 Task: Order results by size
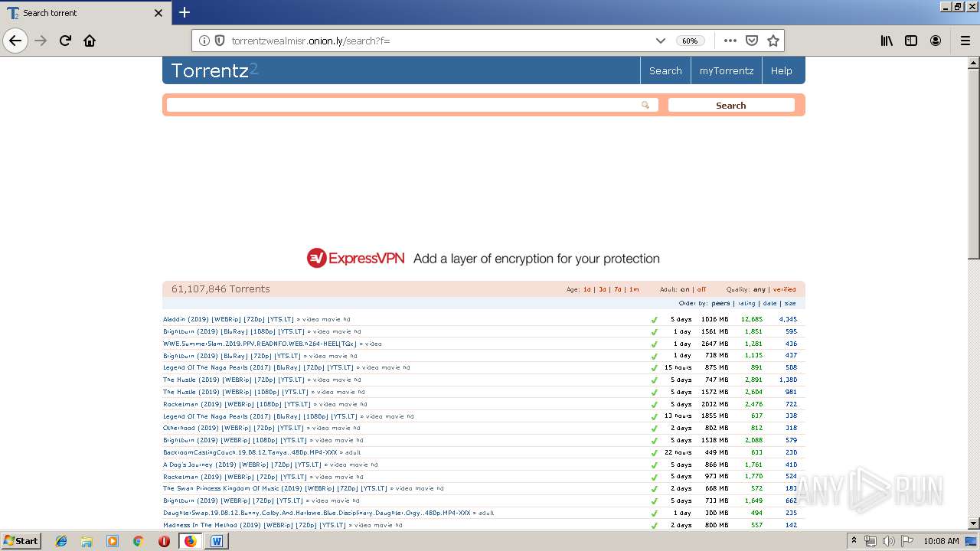pyautogui.click(x=790, y=304)
